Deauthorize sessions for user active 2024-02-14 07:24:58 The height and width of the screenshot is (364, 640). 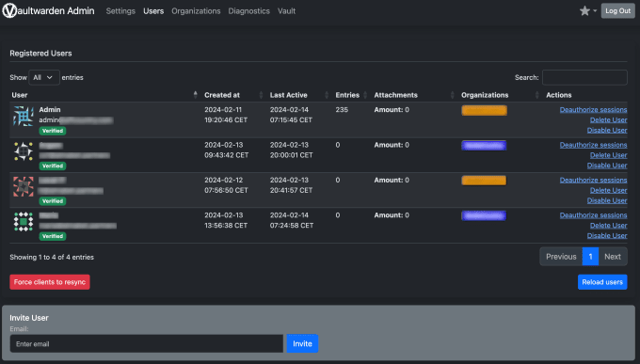pos(594,215)
